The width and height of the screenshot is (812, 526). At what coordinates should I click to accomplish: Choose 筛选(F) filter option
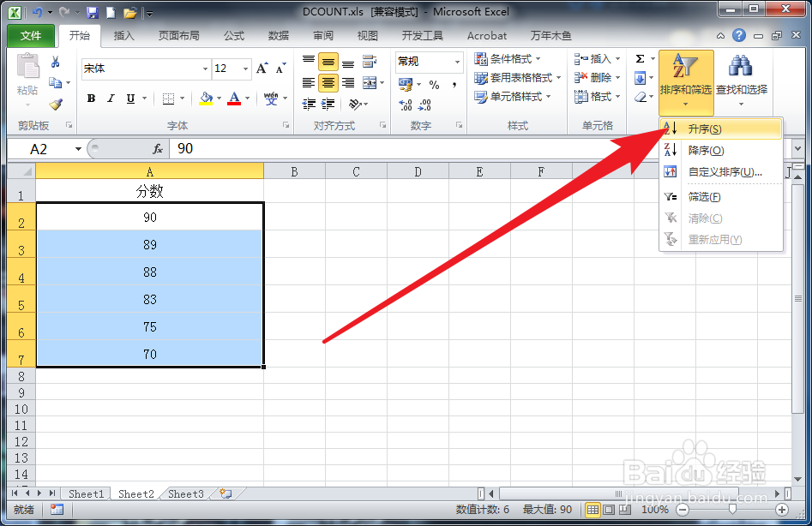click(x=721, y=197)
